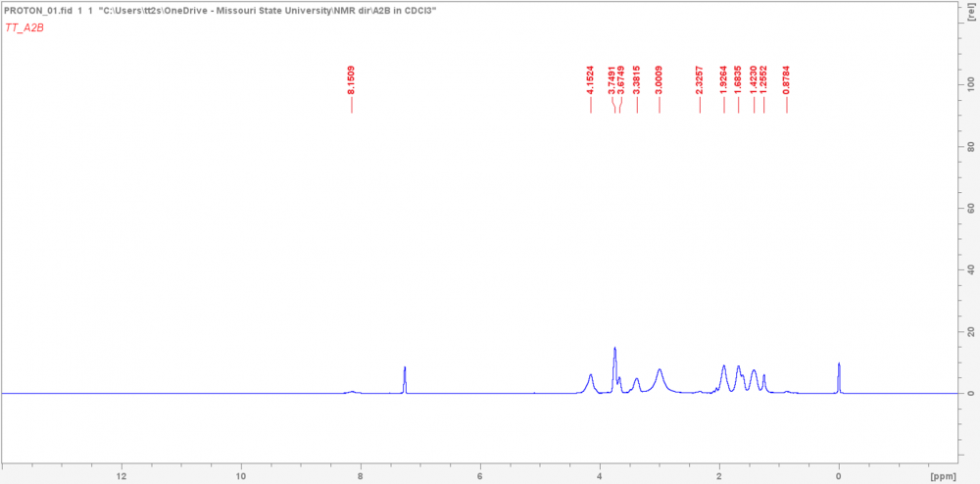Click the broad peak at 3.0 ppm
This screenshot has height=484, width=980.
point(660,378)
